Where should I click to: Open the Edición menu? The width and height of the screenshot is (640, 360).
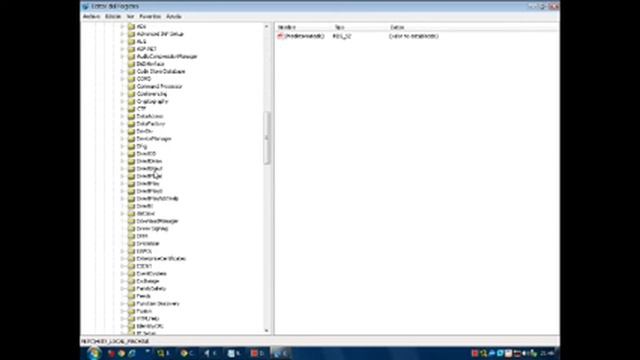pyautogui.click(x=113, y=17)
